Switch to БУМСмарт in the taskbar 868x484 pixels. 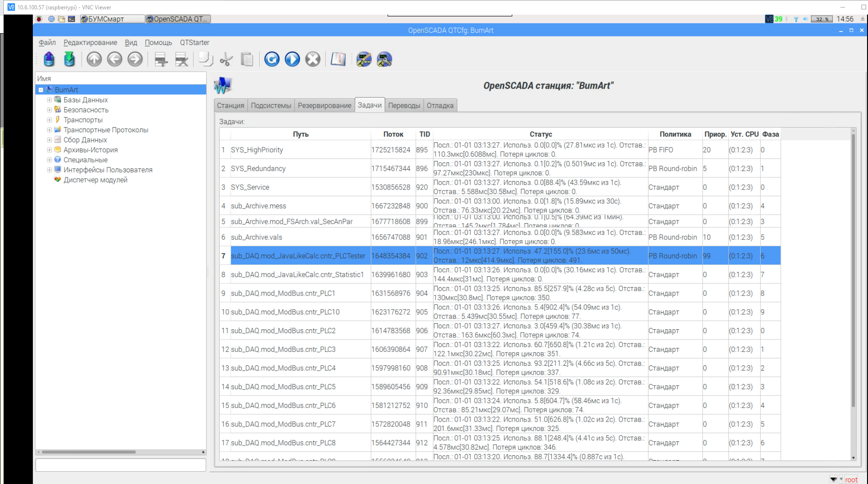[x=112, y=19]
